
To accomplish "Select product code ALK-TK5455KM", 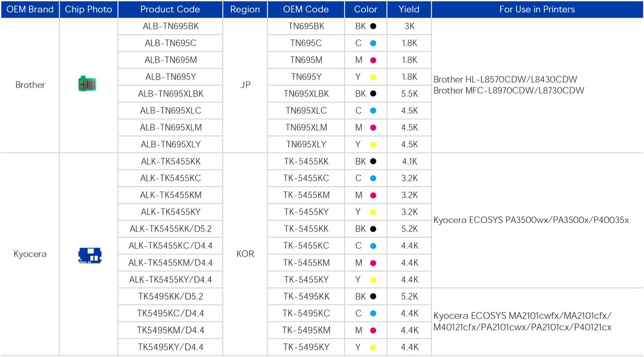I will click(171, 195).
